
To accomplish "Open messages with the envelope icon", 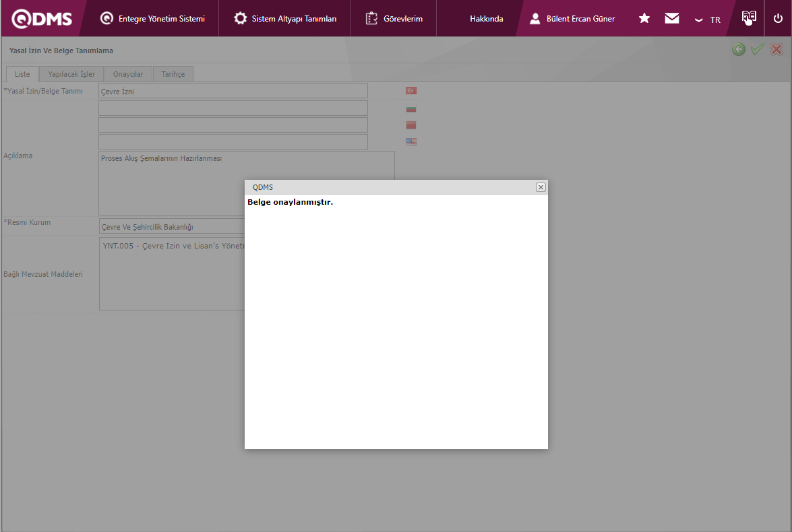I will pos(672,18).
